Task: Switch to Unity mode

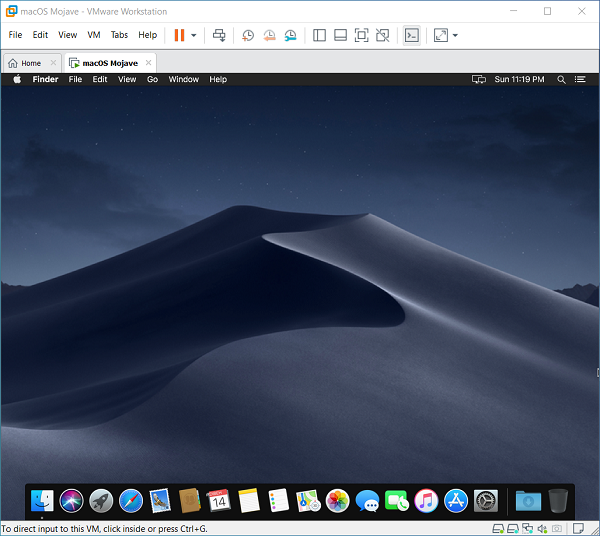Action: click(x=383, y=35)
